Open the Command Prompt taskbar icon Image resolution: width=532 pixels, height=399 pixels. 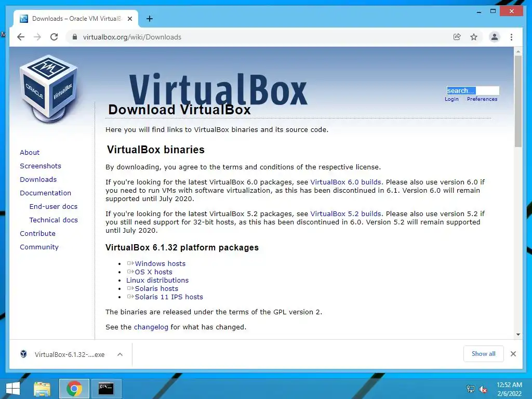click(106, 389)
